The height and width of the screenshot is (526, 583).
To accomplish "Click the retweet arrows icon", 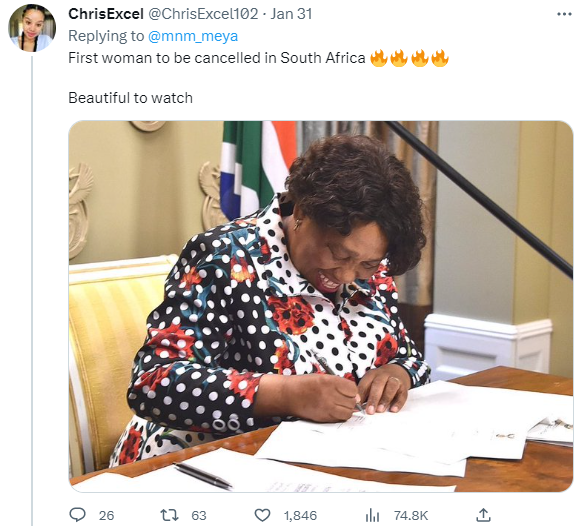I will 169,515.
